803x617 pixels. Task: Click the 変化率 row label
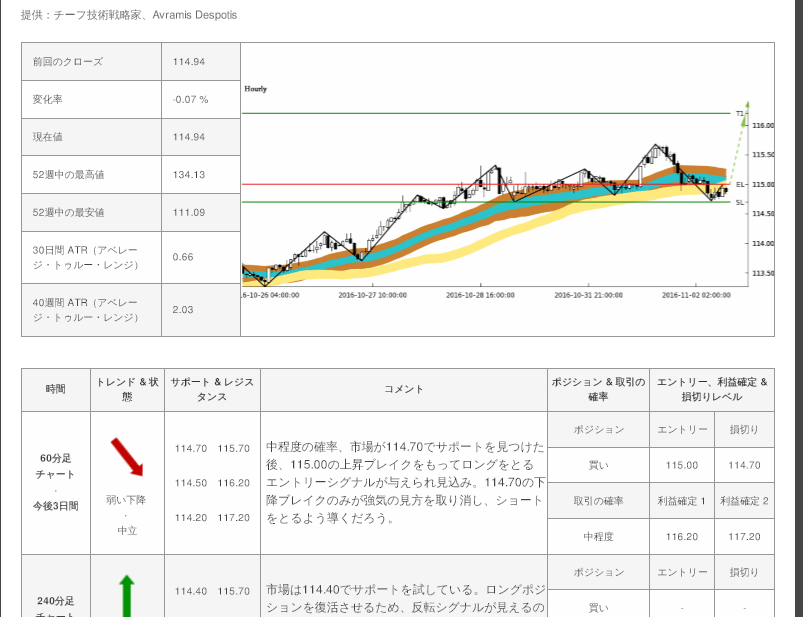tap(48, 99)
